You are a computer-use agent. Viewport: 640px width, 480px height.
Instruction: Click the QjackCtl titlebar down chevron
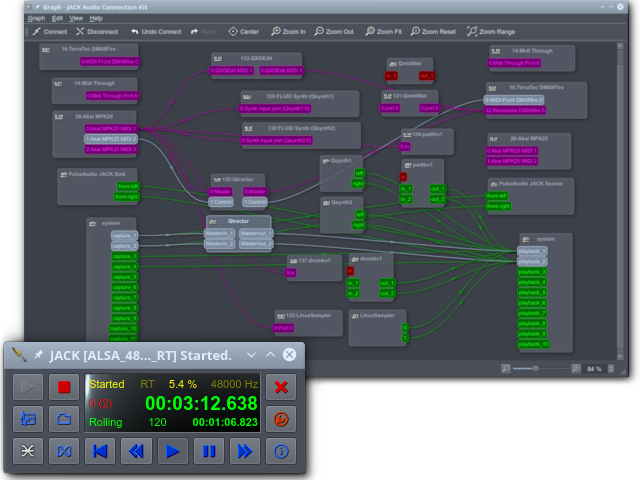[251, 355]
